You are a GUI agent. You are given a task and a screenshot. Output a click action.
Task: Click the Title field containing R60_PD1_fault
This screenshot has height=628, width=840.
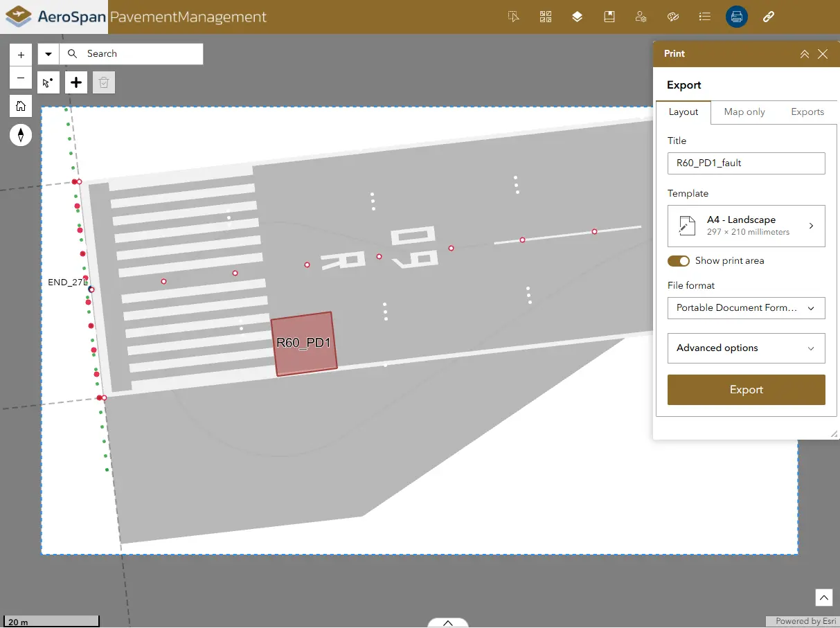click(746, 163)
